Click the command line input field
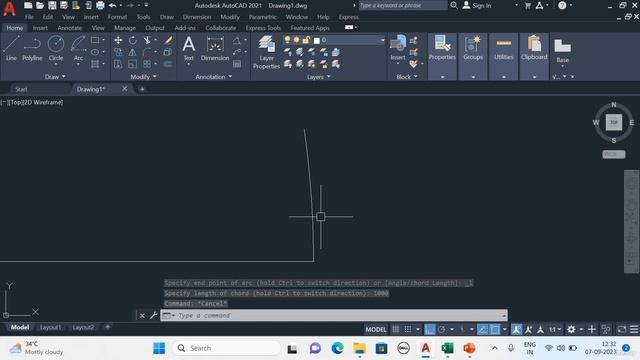The height and width of the screenshot is (360, 640). click(334, 316)
